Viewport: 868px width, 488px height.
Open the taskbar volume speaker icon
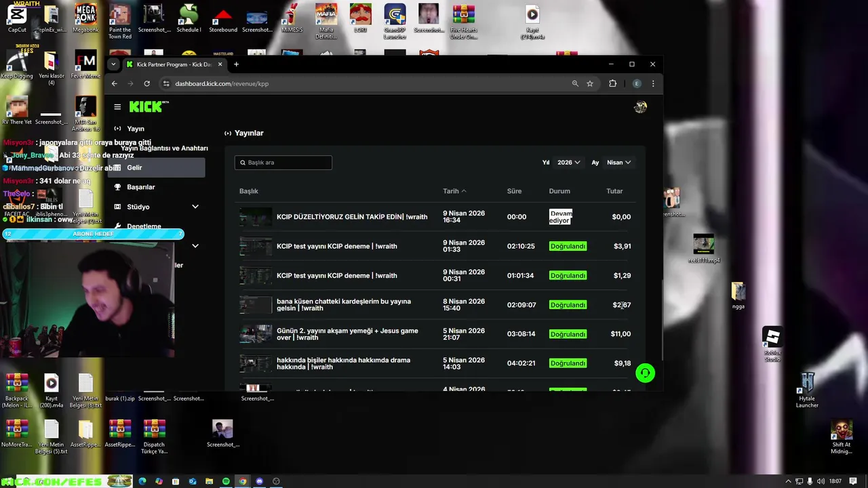pos(821,481)
